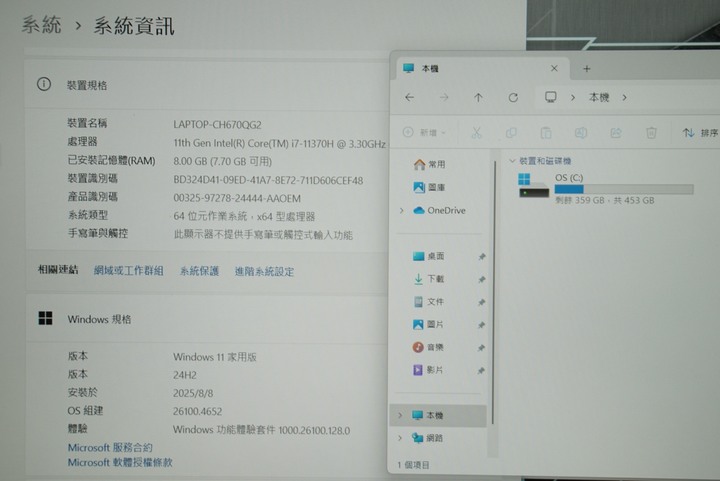
Task: Open OneDrive in the sidebar
Action: 439,210
